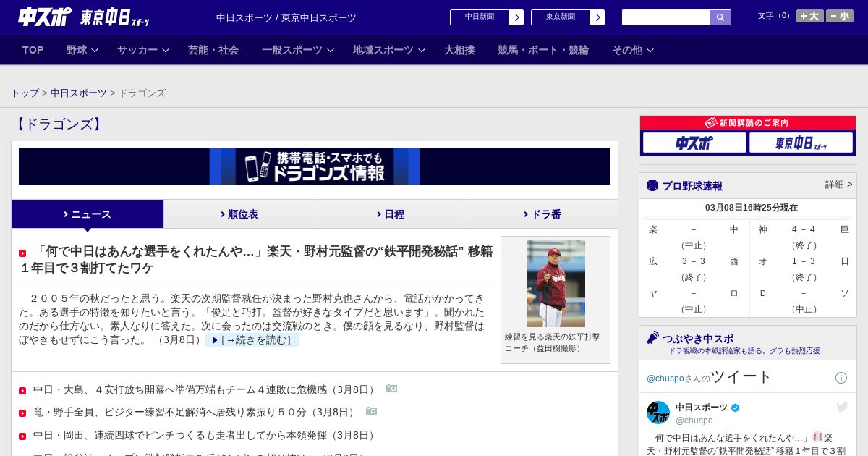
Task: Decrease text size with 小 button
Action: [x=840, y=16]
